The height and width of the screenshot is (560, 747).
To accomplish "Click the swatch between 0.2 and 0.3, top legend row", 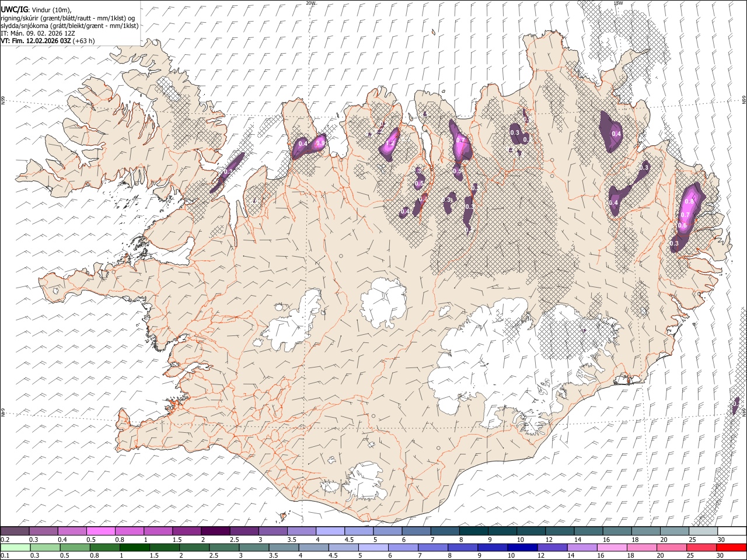I will click(x=15, y=531).
